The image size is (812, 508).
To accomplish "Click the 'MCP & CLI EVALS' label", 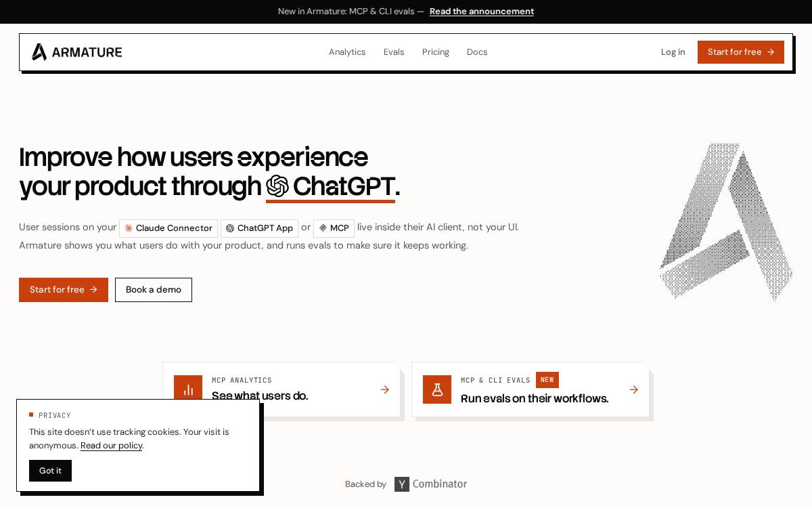I will 495,381.
